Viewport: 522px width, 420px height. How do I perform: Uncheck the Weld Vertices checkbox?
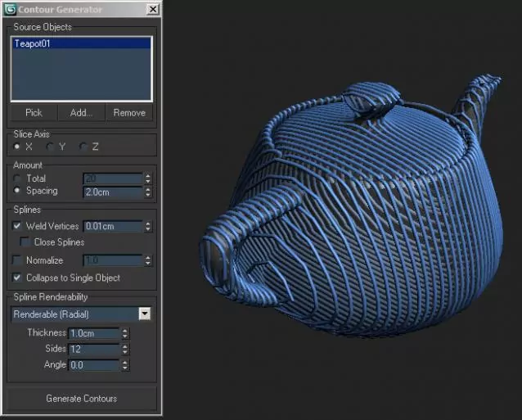coord(18,226)
